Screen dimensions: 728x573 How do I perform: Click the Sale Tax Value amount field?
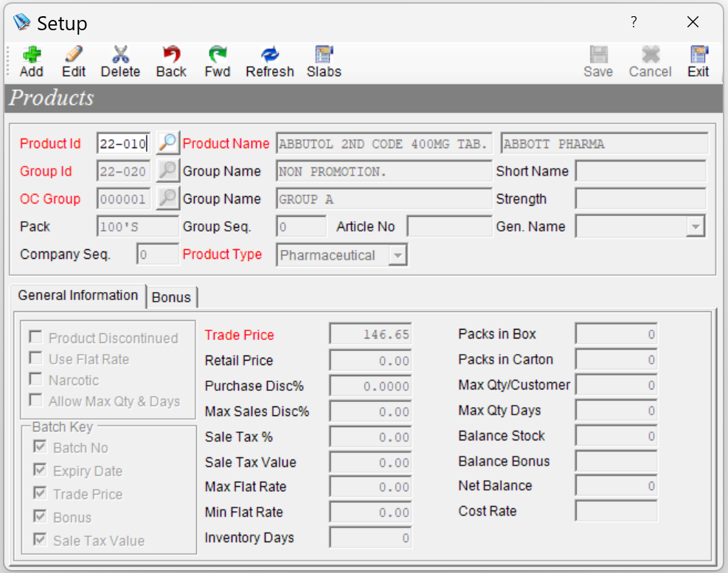point(370,462)
